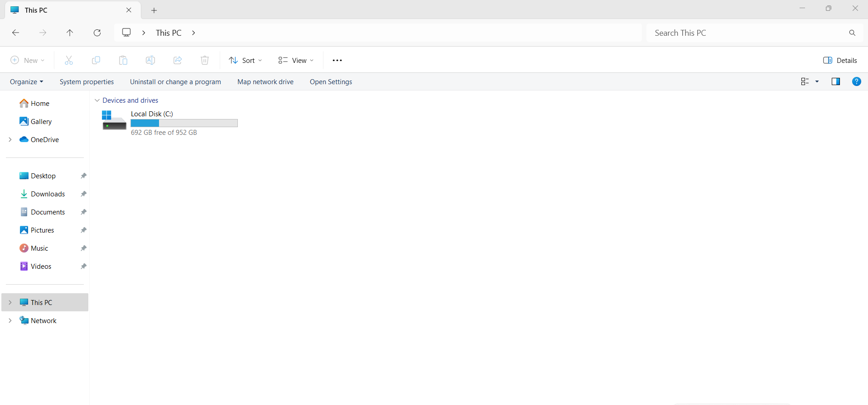
Task: Click the Local Disk (C:) usage bar
Action: click(x=184, y=123)
